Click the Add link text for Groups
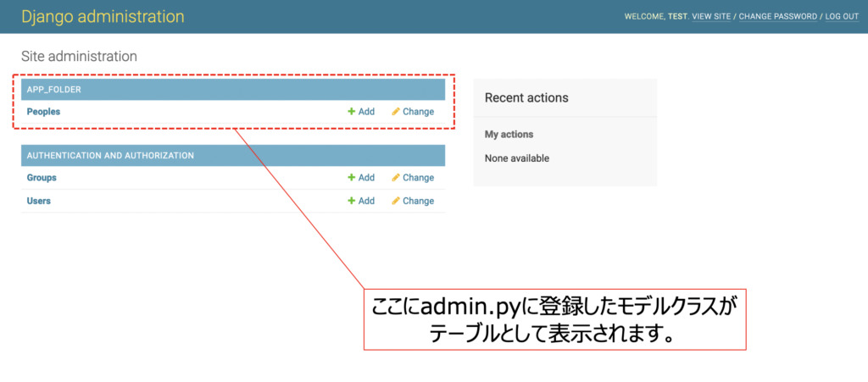 click(x=366, y=178)
